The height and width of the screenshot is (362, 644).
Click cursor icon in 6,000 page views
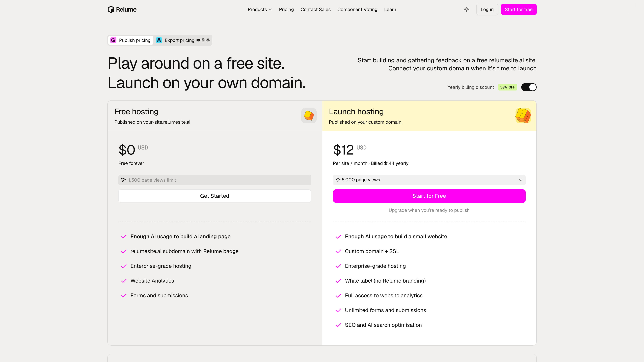point(338,180)
